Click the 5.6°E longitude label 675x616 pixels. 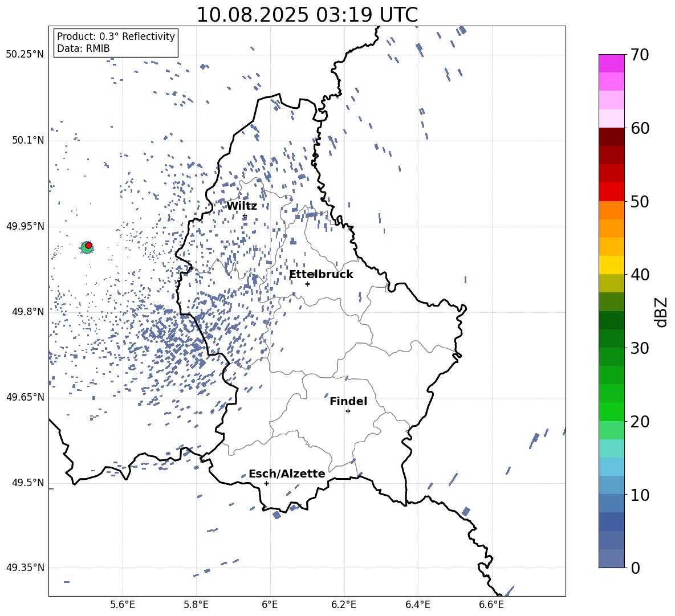123,605
